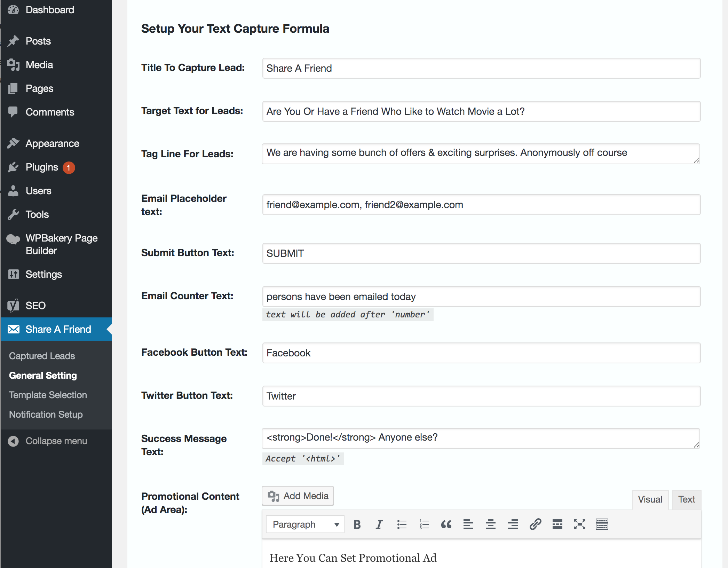Open the Paragraph format dropdown
Viewport: 728px width, 568px height.
click(x=305, y=524)
